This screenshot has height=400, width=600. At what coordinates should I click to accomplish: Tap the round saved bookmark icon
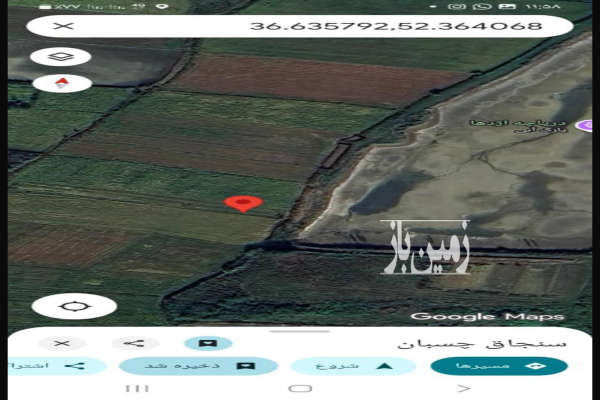tap(208, 343)
